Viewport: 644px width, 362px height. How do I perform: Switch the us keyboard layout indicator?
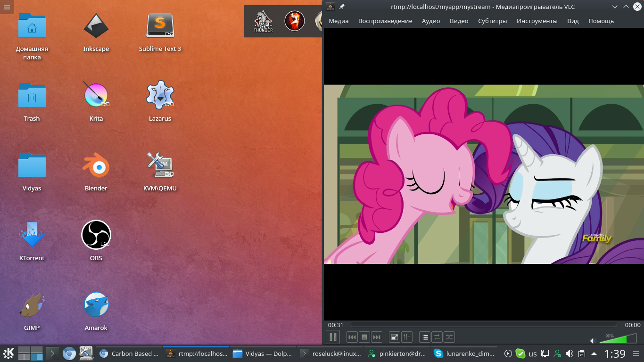(x=533, y=354)
